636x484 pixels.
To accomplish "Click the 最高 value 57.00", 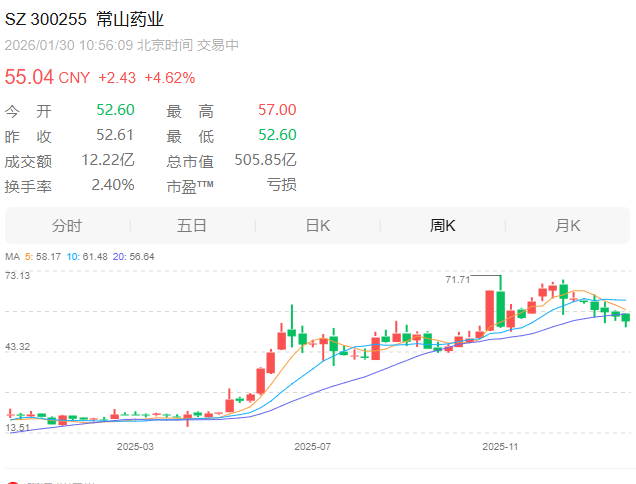I will click(277, 110).
